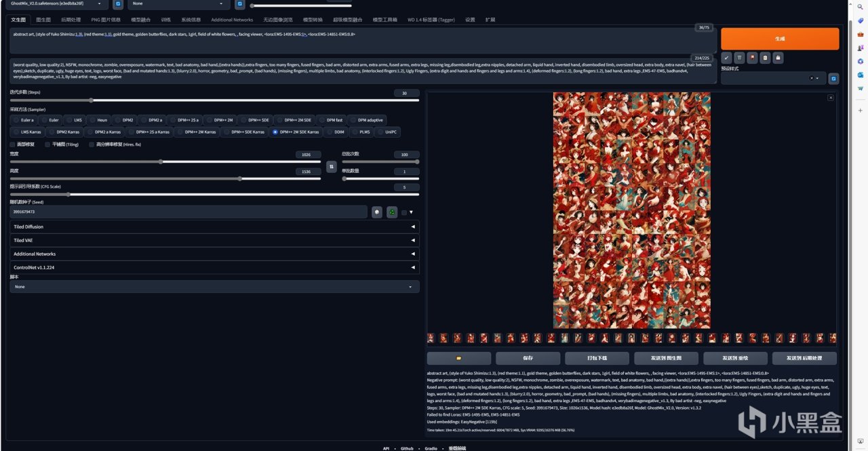
Task: Open the script dropdown set to None
Action: tap(214, 287)
